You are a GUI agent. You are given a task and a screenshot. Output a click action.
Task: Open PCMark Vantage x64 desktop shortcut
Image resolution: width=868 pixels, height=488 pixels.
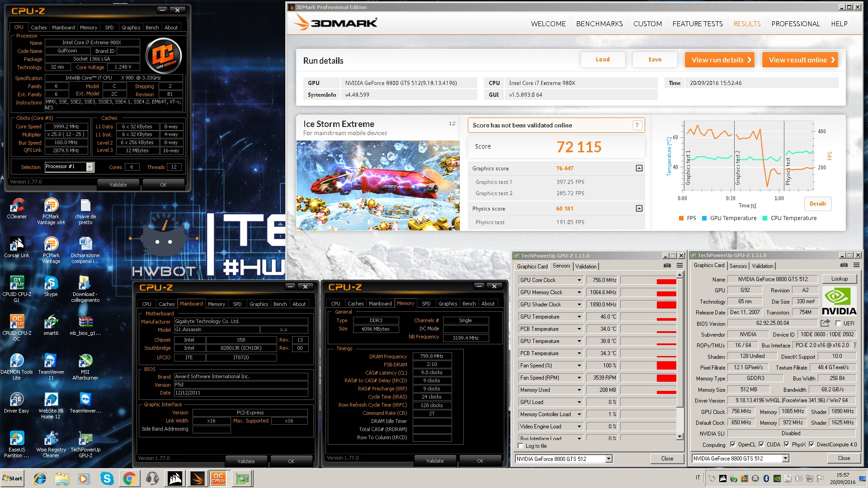click(51, 211)
